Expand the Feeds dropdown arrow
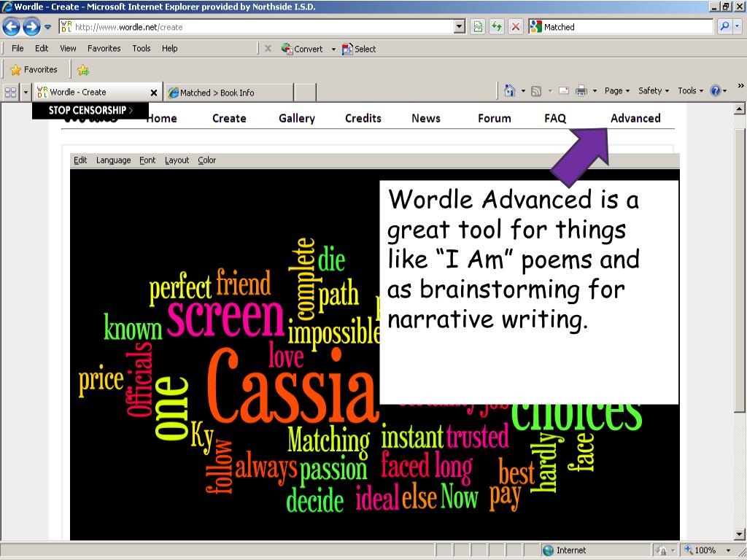747x560 pixels. (550, 91)
